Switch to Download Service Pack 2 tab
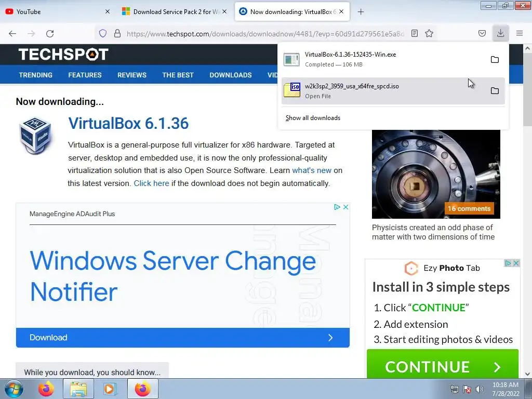This screenshot has width=532, height=399. [x=175, y=11]
